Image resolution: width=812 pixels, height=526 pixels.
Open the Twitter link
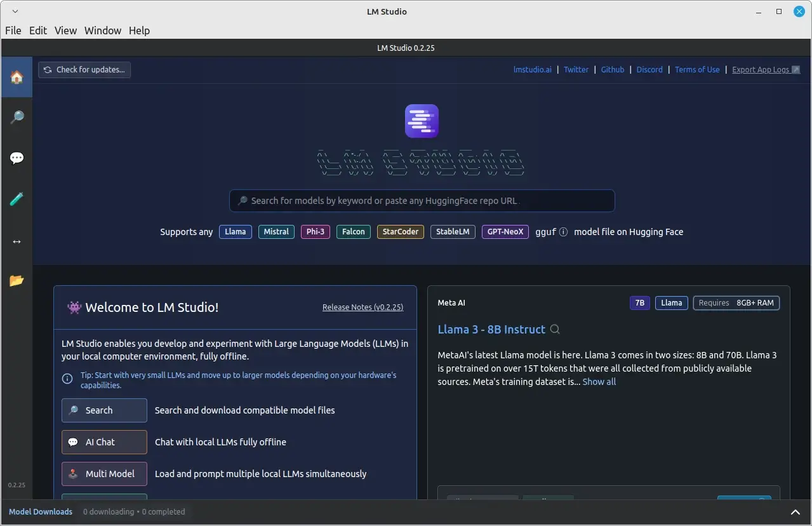[576, 70]
